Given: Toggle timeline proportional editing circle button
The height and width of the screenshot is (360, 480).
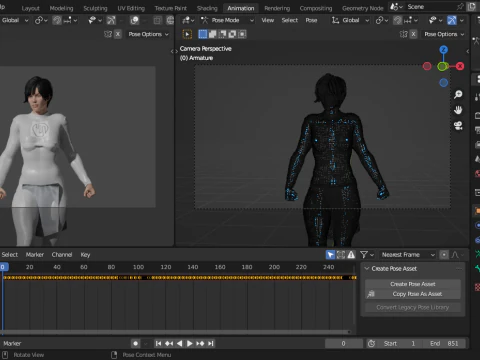Looking at the screenshot, I should tap(444, 255).
